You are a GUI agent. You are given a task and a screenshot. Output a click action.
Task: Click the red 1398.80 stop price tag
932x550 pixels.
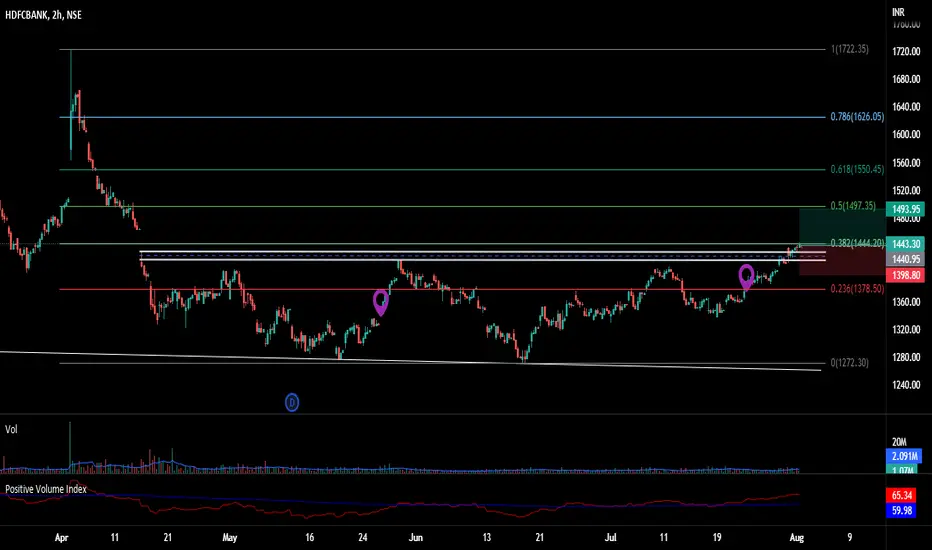pyautogui.click(x=905, y=275)
